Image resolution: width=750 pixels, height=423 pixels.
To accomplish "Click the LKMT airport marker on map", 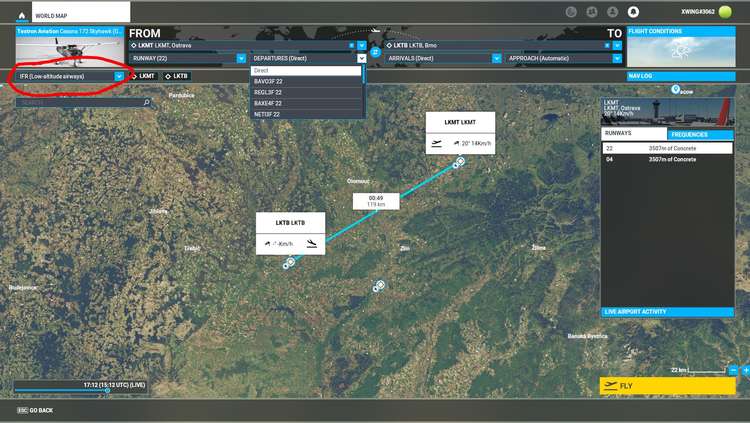I will coord(457,162).
